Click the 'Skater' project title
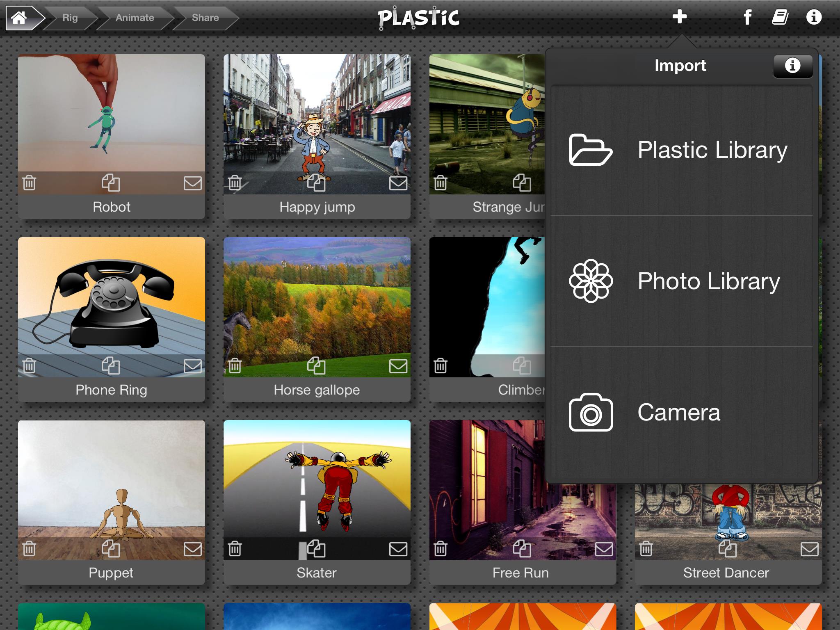This screenshot has height=630, width=840. (317, 573)
